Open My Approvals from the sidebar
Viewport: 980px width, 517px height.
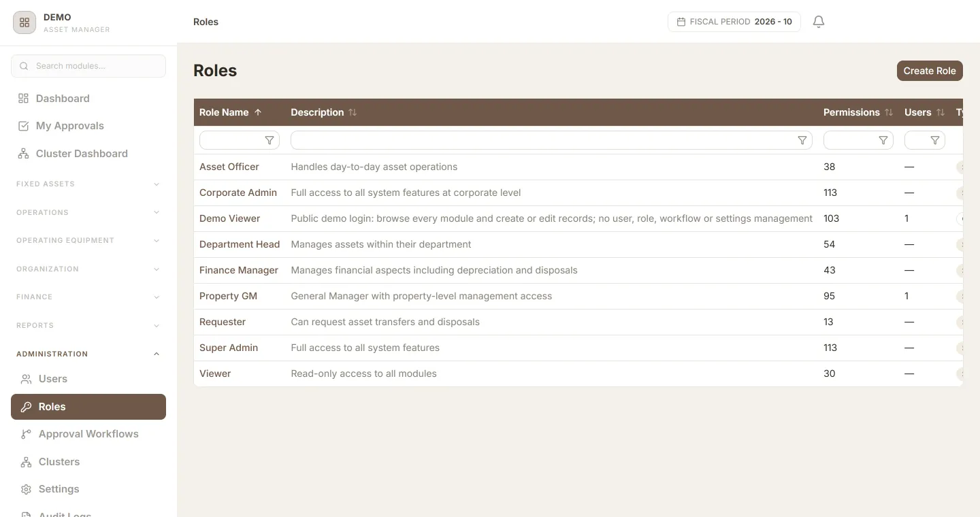pyautogui.click(x=88, y=126)
